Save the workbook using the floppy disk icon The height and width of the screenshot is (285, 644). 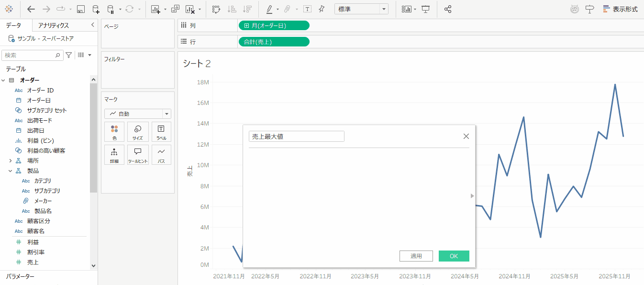pos(81,9)
